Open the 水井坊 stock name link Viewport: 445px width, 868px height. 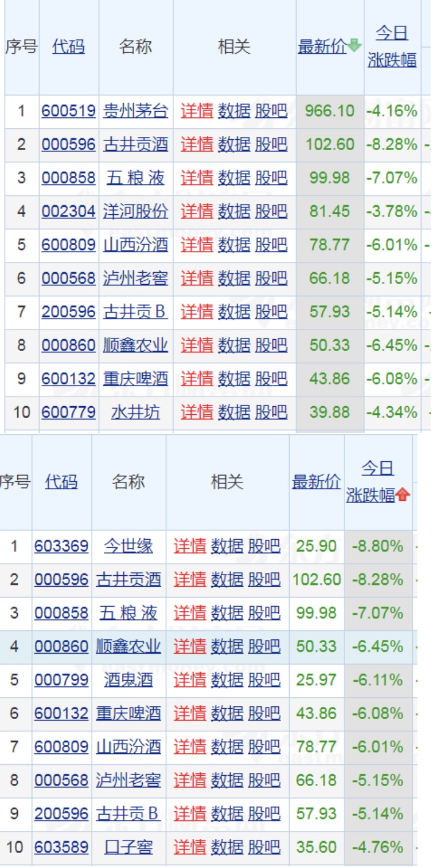click(x=136, y=412)
